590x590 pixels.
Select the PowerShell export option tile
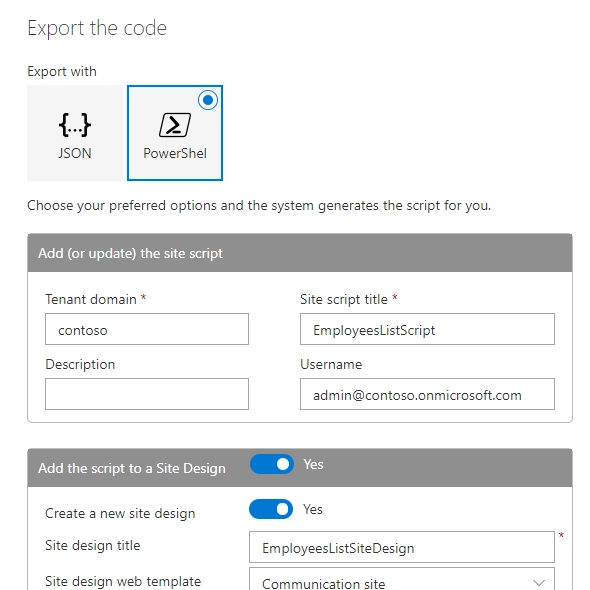tap(175, 133)
